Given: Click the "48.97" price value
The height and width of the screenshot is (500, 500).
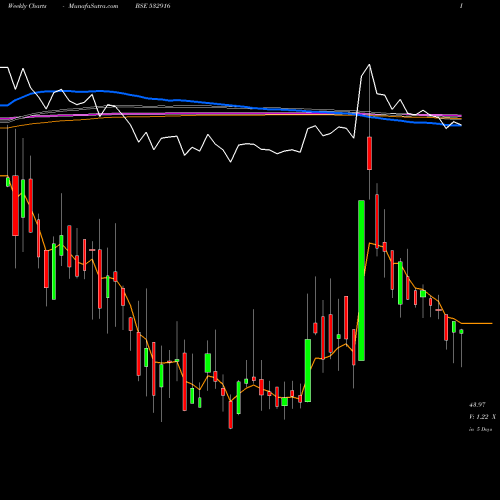Looking at the screenshot, I should click(477, 405).
